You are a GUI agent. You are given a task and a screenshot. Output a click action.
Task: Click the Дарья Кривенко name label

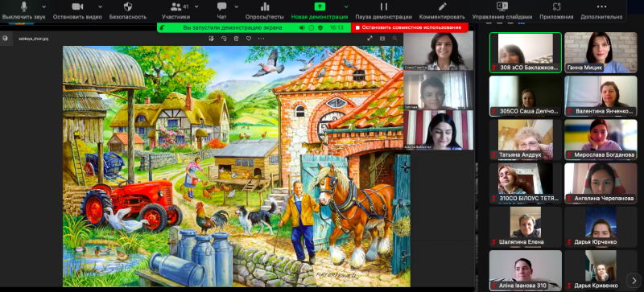pos(596,286)
